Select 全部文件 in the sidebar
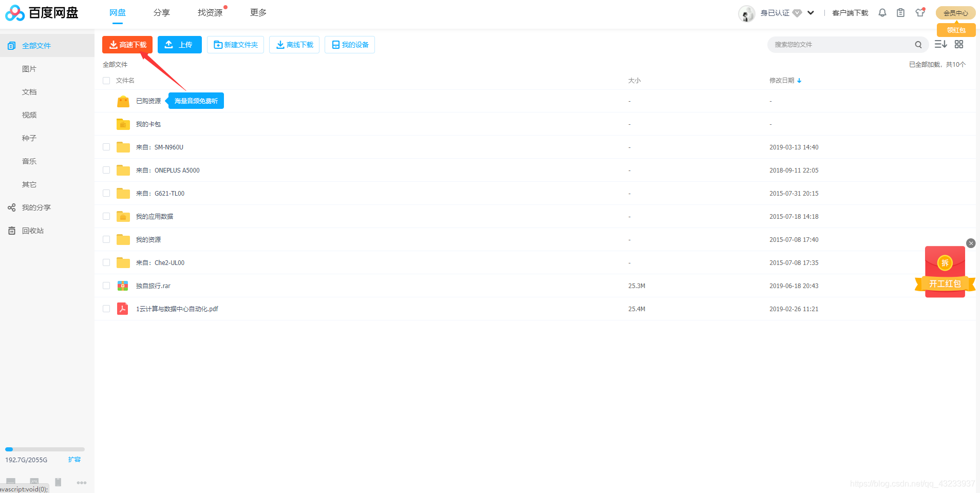The image size is (980, 493). click(x=47, y=46)
